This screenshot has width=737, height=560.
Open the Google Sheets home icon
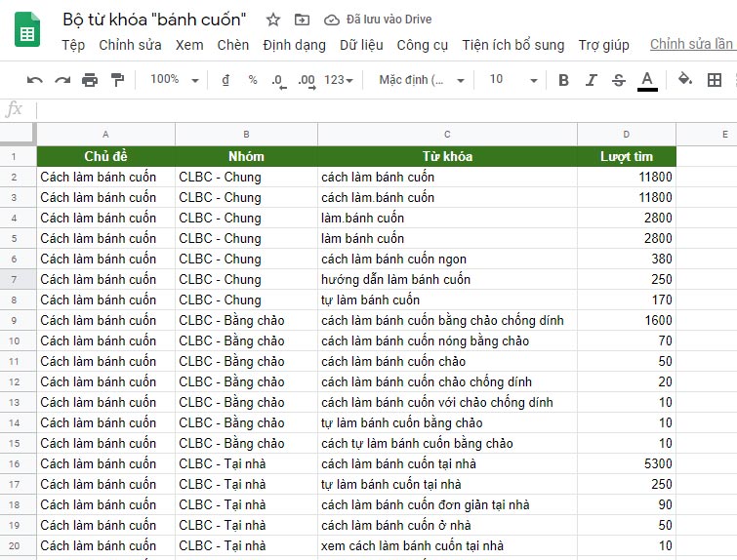[x=27, y=29]
